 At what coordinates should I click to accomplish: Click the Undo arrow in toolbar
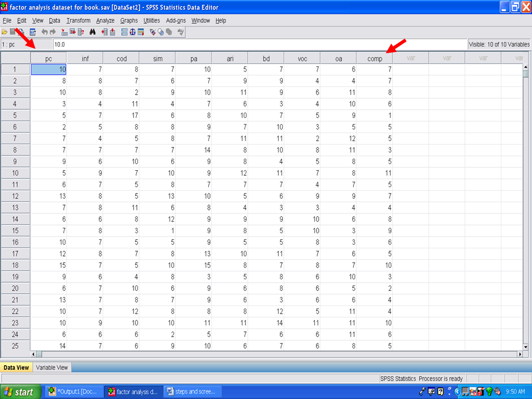pos(44,32)
